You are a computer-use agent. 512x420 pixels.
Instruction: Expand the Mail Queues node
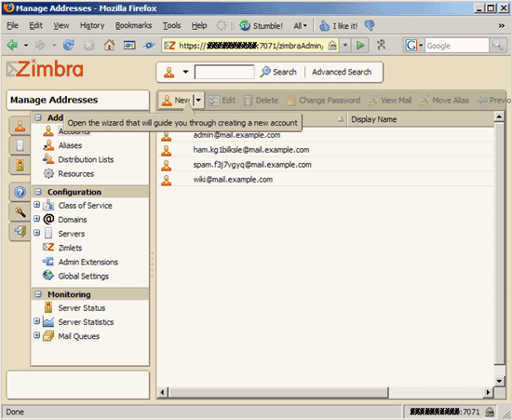37,335
